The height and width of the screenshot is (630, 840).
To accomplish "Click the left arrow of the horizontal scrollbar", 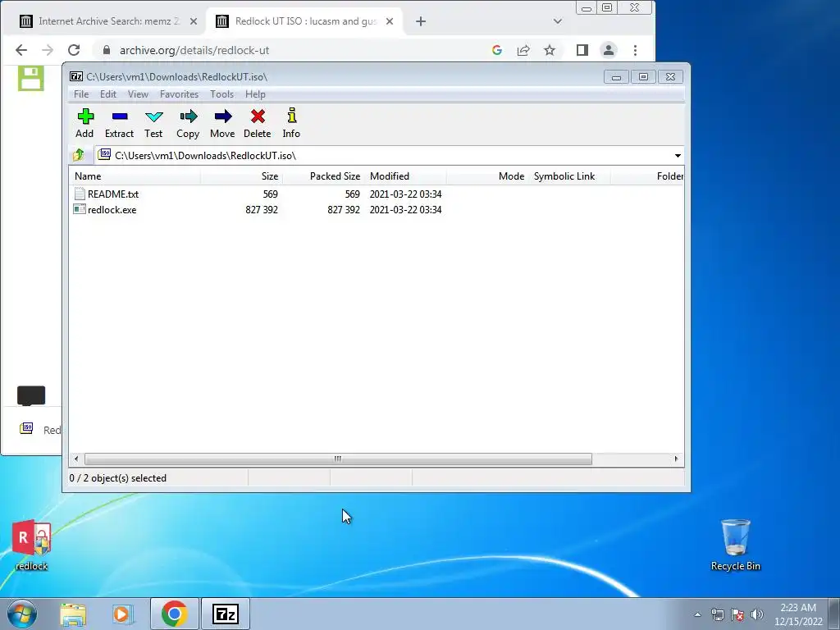I will click(x=76, y=459).
